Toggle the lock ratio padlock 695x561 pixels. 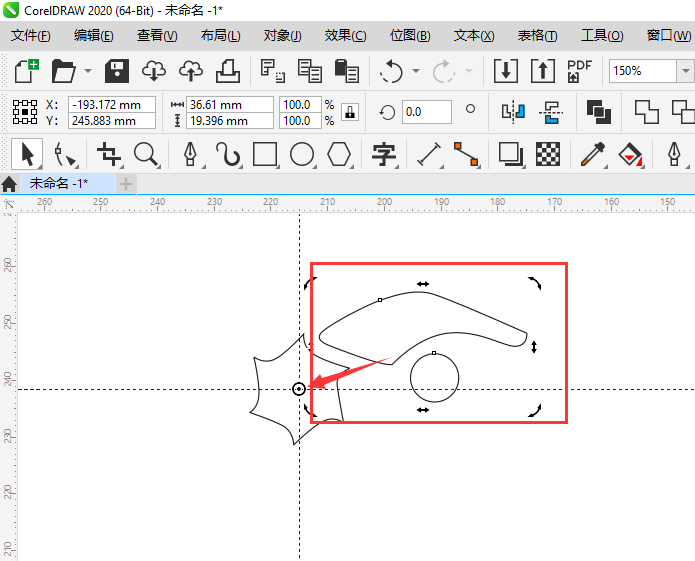349,112
